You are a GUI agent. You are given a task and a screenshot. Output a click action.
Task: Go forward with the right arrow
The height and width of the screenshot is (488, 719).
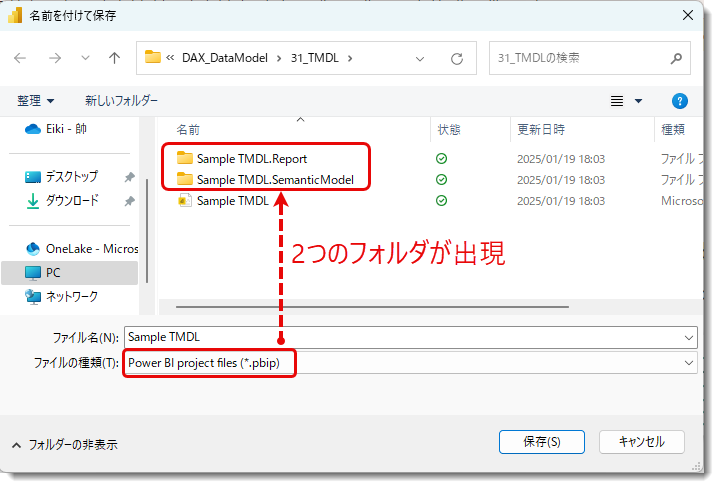point(55,58)
